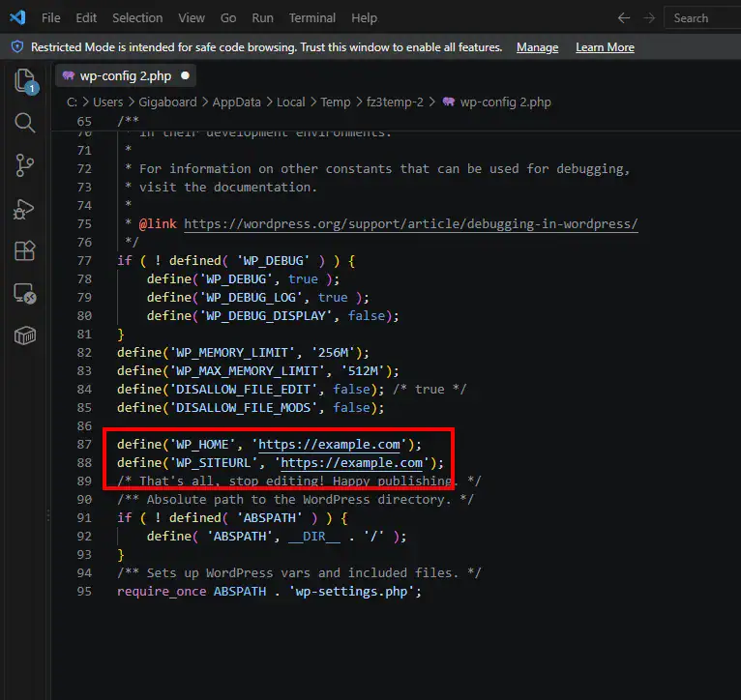Click the 'visit the documentation.' comment line
741x700 pixels.
click(x=227, y=188)
